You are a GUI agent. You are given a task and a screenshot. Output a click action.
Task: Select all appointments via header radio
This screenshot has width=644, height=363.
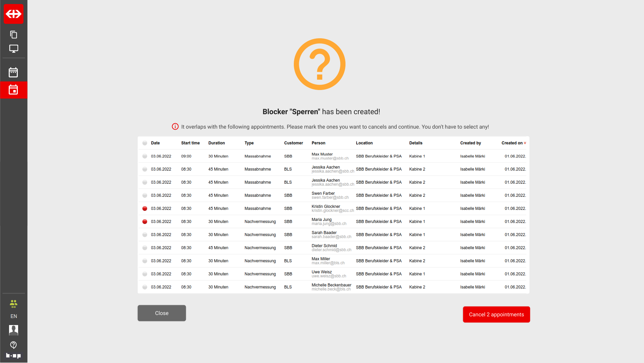pyautogui.click(x=145, y=143)
